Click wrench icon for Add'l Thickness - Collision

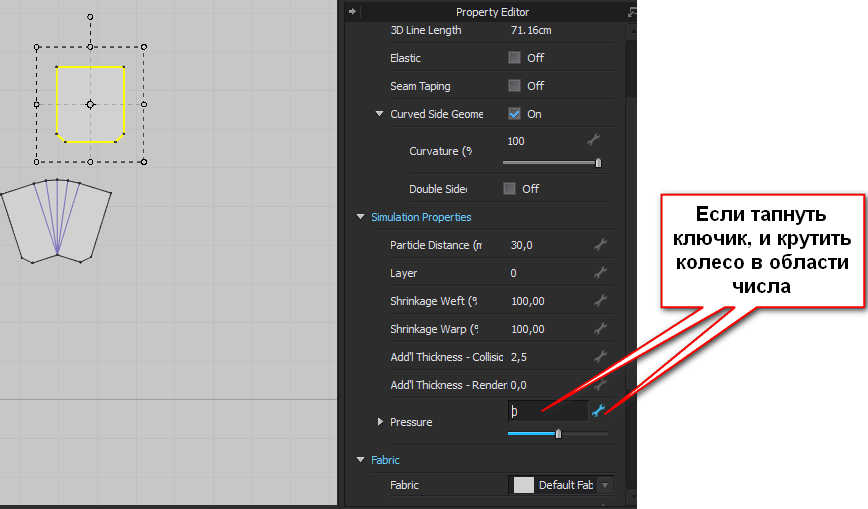(x=600, y=357)
